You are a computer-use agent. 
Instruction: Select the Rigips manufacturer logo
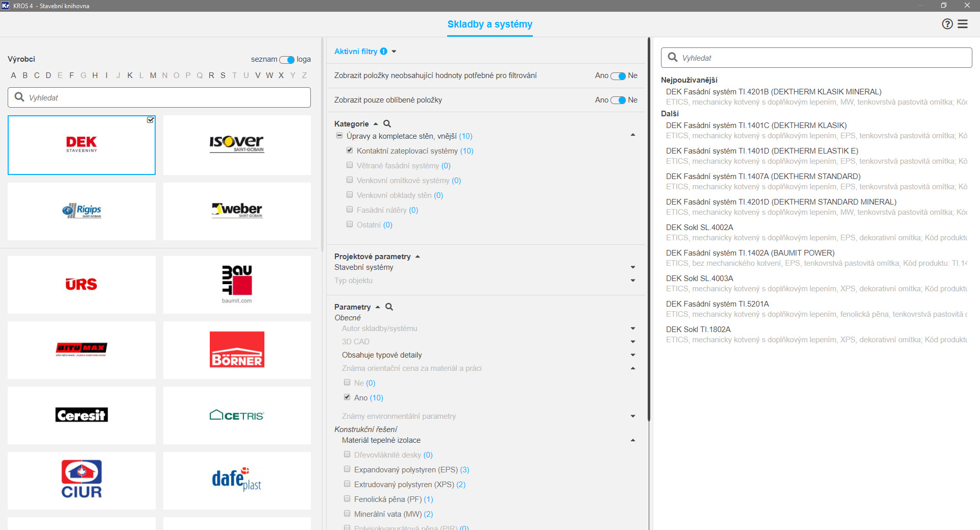[x=82, y=211]
